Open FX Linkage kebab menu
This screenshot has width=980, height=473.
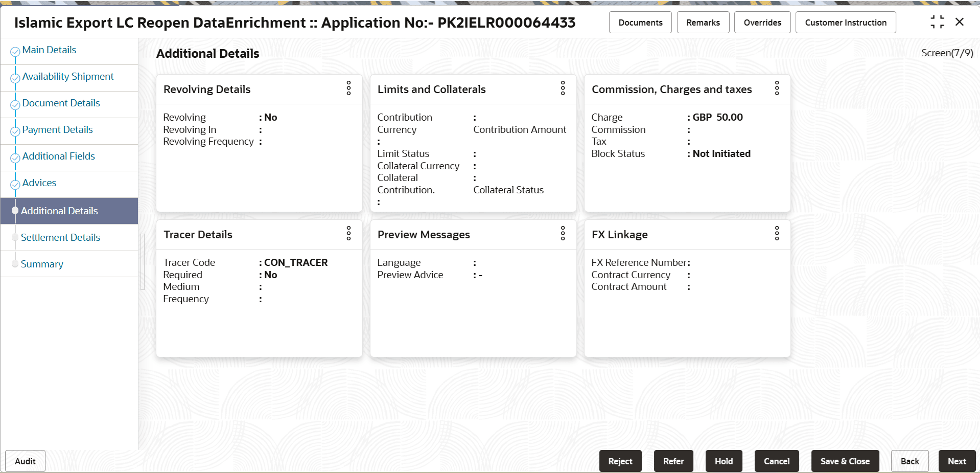[x=777, y=233]
